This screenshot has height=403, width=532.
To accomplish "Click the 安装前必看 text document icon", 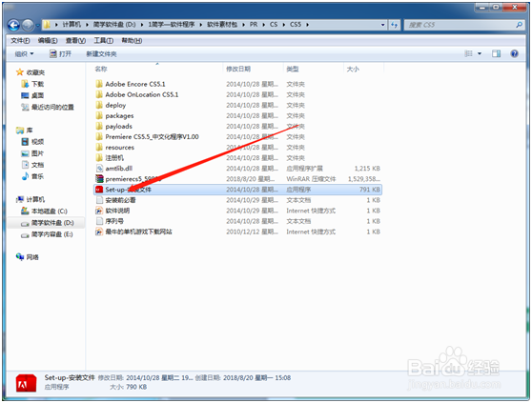I will (x=99, y=200).
